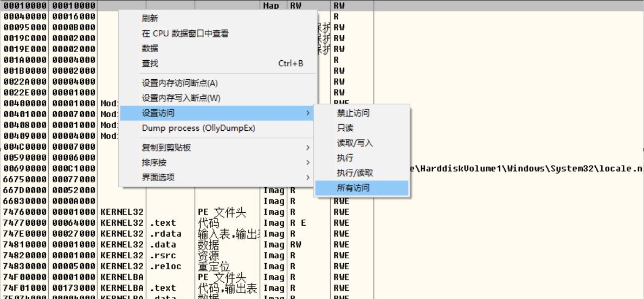
Task: Select 所有访问 access option
Action: (x=362, y=188)
